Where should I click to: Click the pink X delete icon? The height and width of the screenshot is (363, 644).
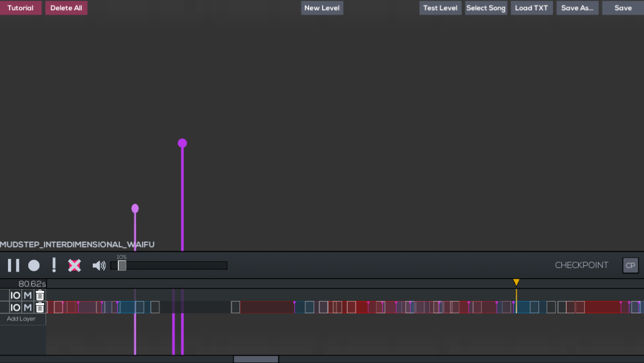[74, 265]
